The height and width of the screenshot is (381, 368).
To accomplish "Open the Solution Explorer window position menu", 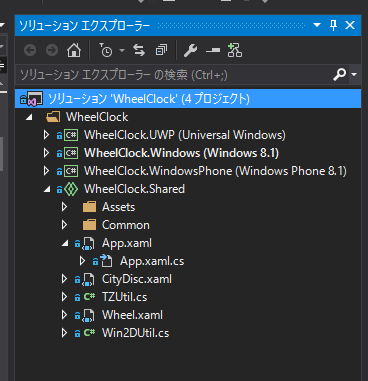I will click(317, 25).
